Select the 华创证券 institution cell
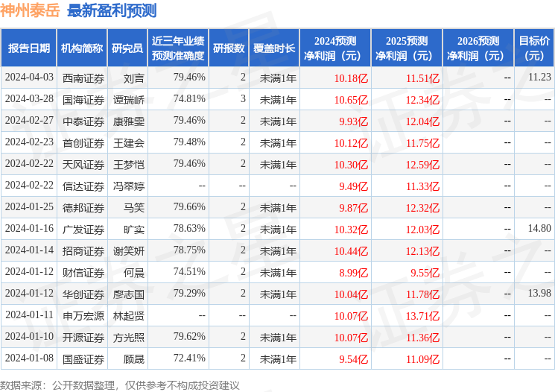Viewport: 555px width, 392px height. (83, 294)
